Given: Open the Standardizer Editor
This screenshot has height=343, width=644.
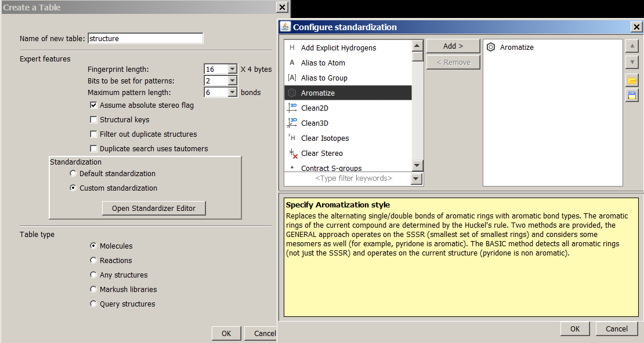Looking at the screenshot, I should [x=153, y=208].
